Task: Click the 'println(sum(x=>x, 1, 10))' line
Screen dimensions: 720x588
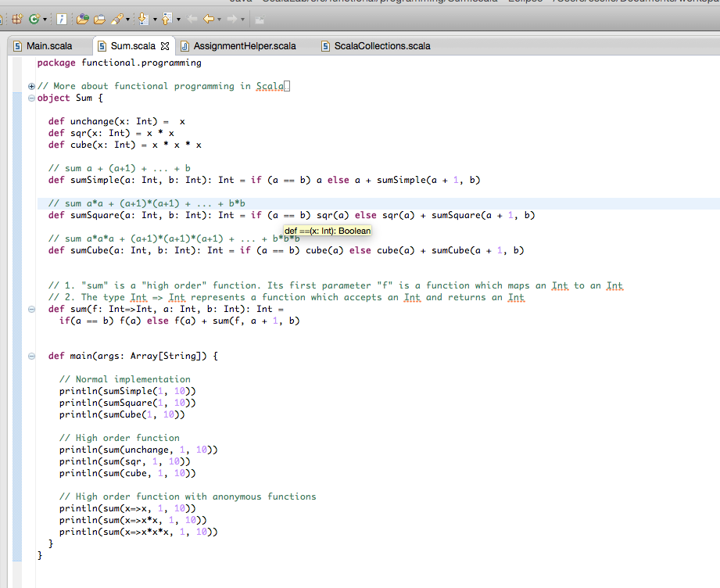Action: (x=127, y=508)
